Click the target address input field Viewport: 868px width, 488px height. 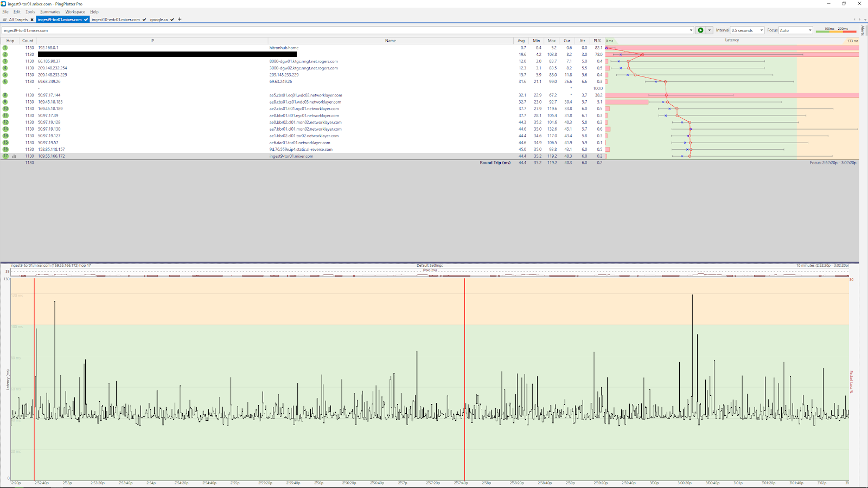point(347,30)
